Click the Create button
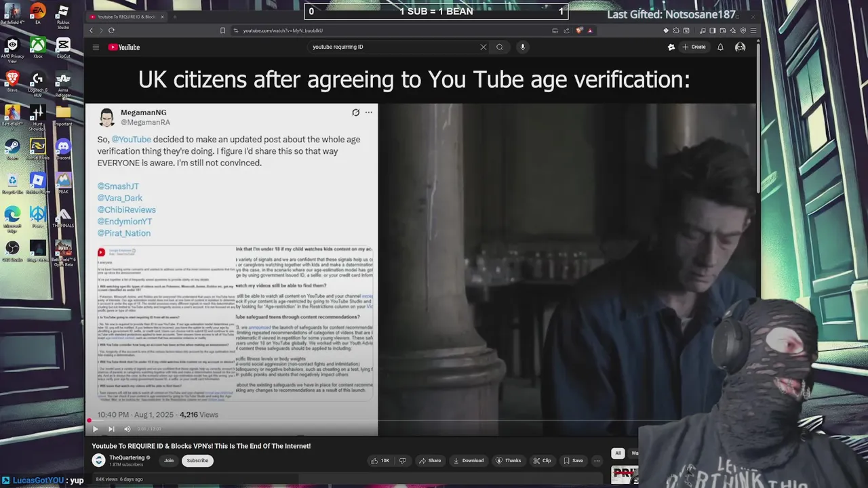This screenshot has width=868, height=488. (694, 47)
